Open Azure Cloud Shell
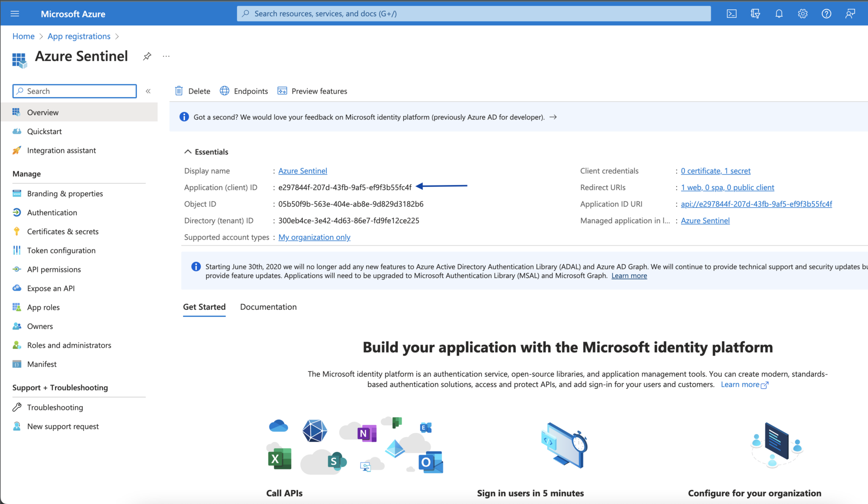Viewport: 868px width, 504px height. (x=731, y=13)
